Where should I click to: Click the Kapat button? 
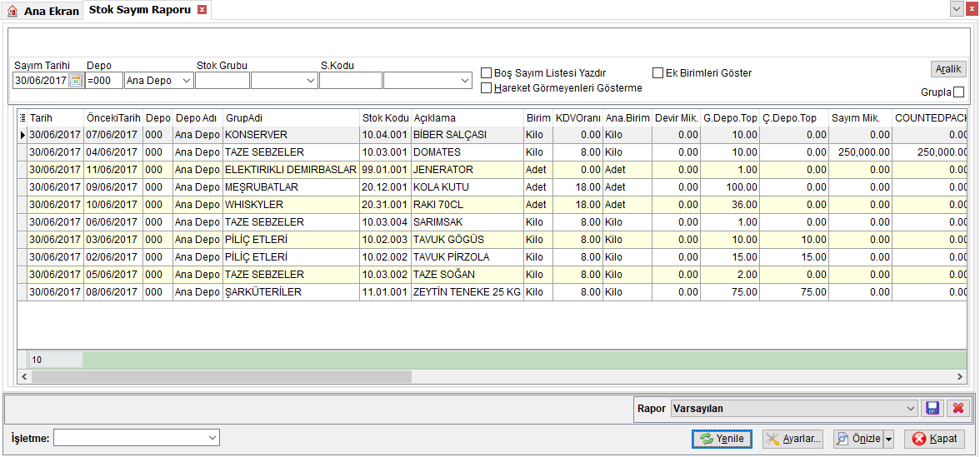[934, 439]
